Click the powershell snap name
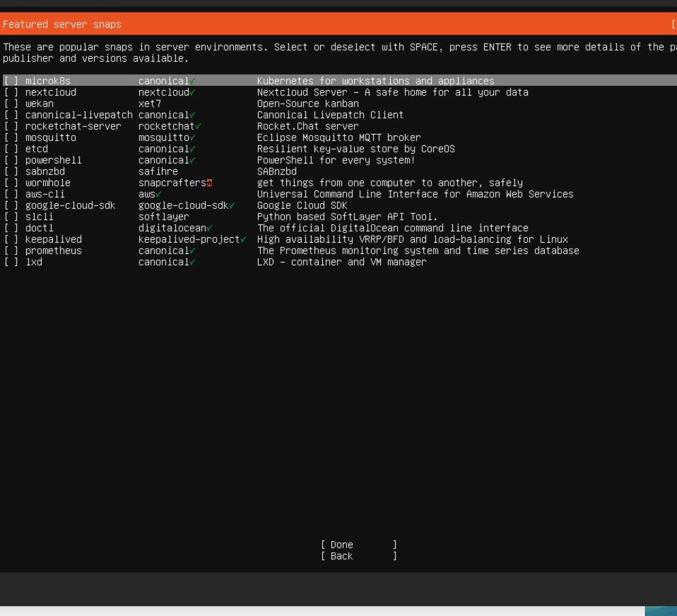677x616 pixels. pos(54,160)
